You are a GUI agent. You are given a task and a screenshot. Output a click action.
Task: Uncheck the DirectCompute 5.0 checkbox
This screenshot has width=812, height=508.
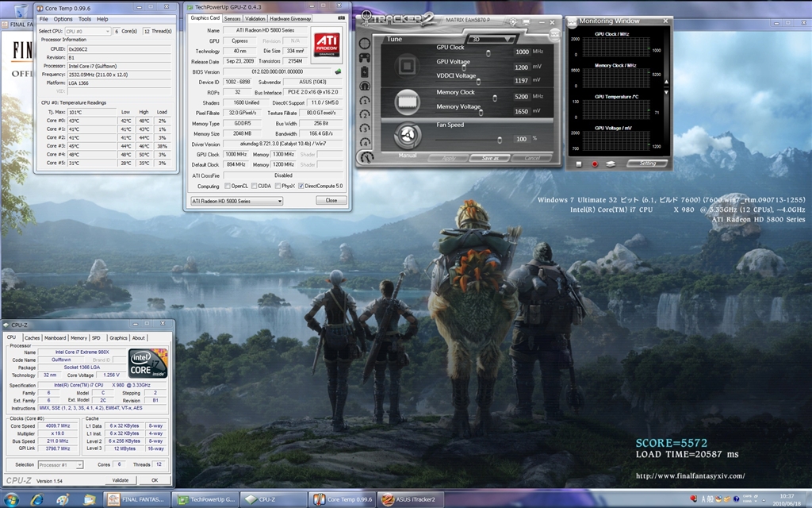coord(301,186)
